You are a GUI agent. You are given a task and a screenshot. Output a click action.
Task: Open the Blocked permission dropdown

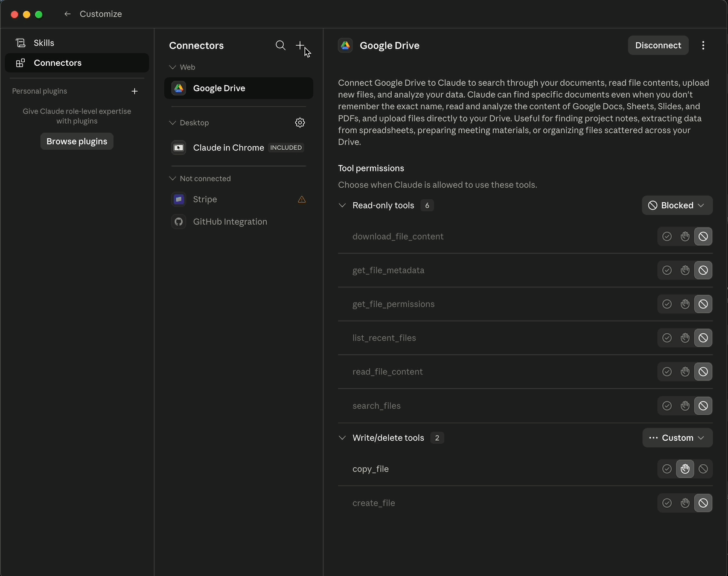click(x=677, y=205)
